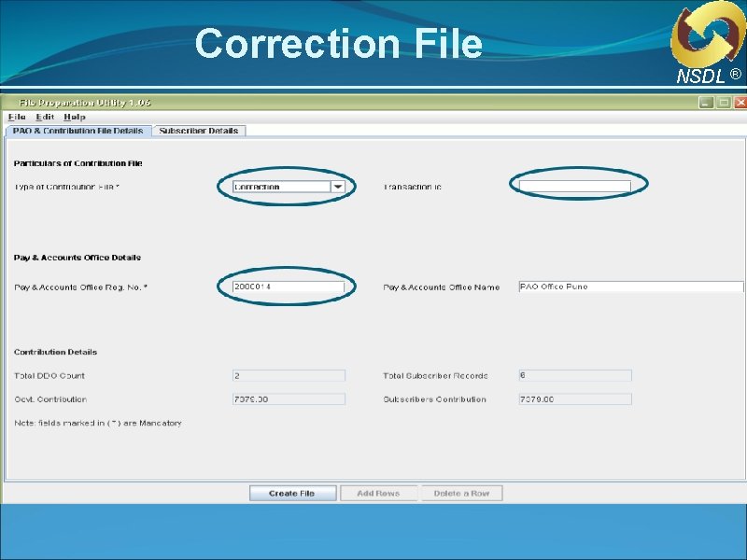Viewport: 747px width, 560px height.
Task: Switch to PAO & Contribution File Details tab
Action: coord(78,131)
